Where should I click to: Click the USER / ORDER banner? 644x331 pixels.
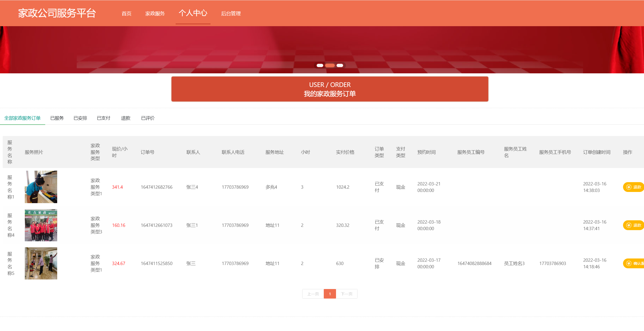pos(330,89)
